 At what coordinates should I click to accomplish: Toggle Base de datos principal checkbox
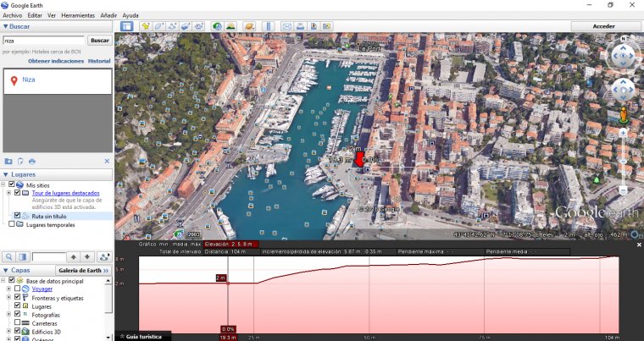click(12, 280)
